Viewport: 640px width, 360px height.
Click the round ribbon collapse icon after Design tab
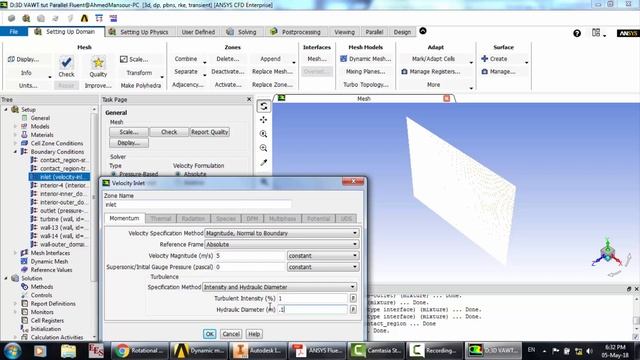[423, 31]
